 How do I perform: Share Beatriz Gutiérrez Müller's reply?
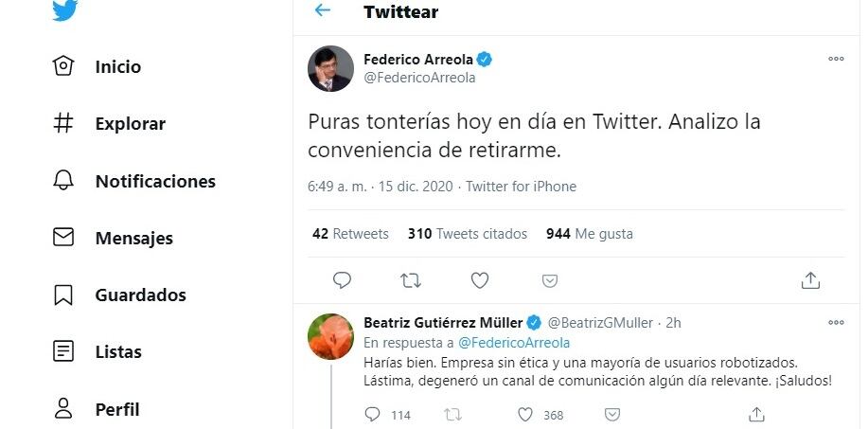tap(756, 414)
